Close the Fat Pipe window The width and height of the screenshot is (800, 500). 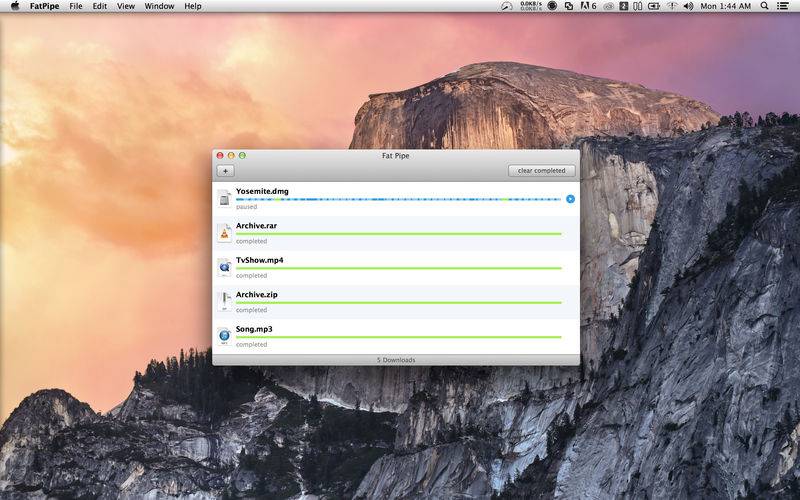220,156
